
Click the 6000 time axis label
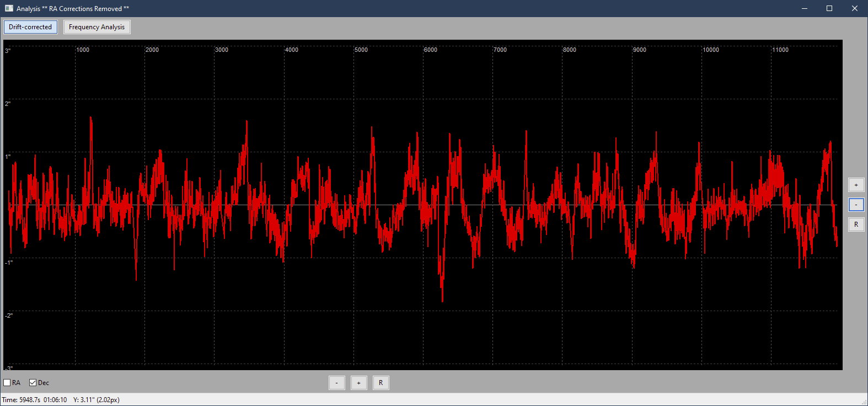431,50
